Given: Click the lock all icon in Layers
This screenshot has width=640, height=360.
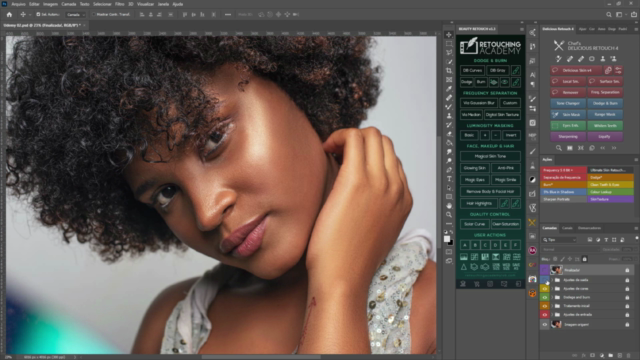Looking at the screenshot, I should 584,259.
